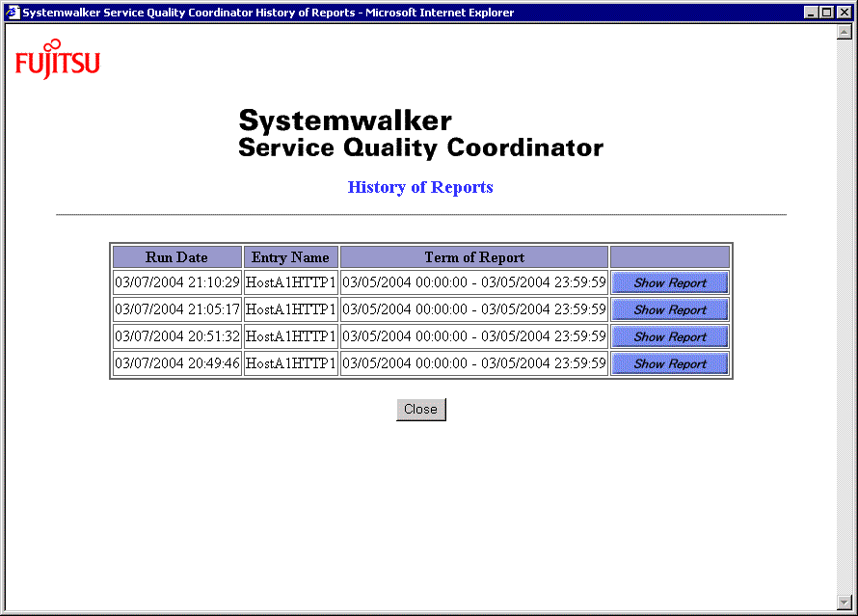
Task: Click HostA1HTTP1 in the 20:51:32 row
Action: [x=290, y=336]
